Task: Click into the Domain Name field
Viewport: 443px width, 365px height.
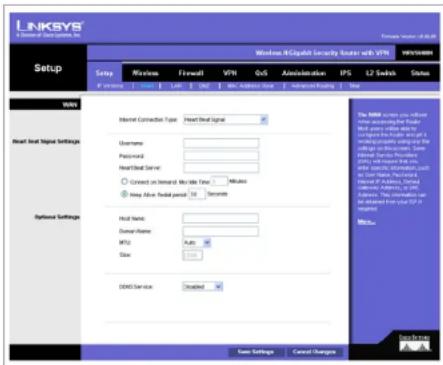Action: pos(220,231)
